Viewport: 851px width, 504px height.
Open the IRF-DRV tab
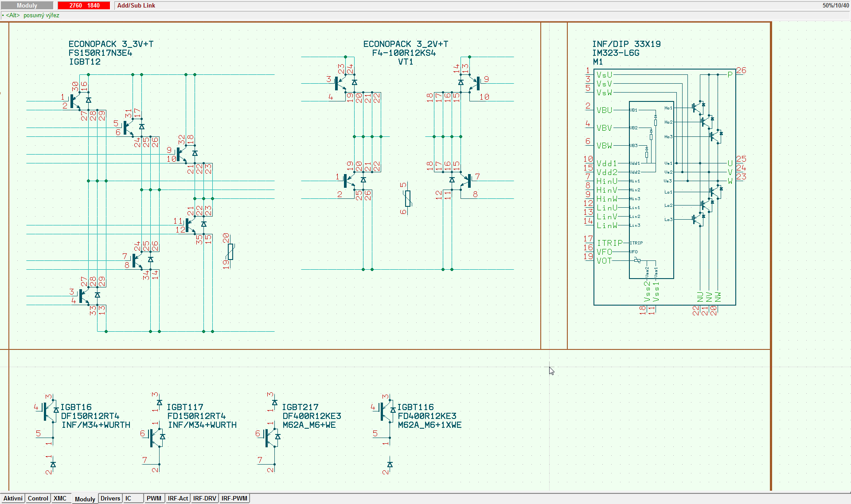[204, 498]
